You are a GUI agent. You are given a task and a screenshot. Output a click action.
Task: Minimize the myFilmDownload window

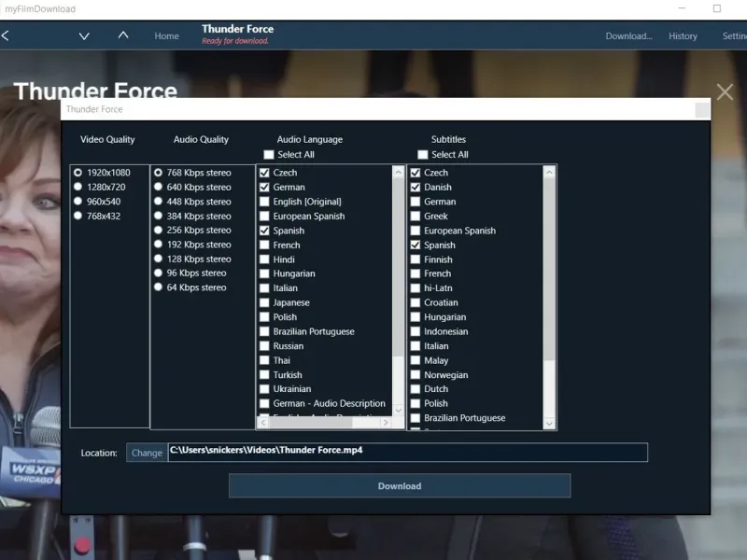(x=683, y=8)
